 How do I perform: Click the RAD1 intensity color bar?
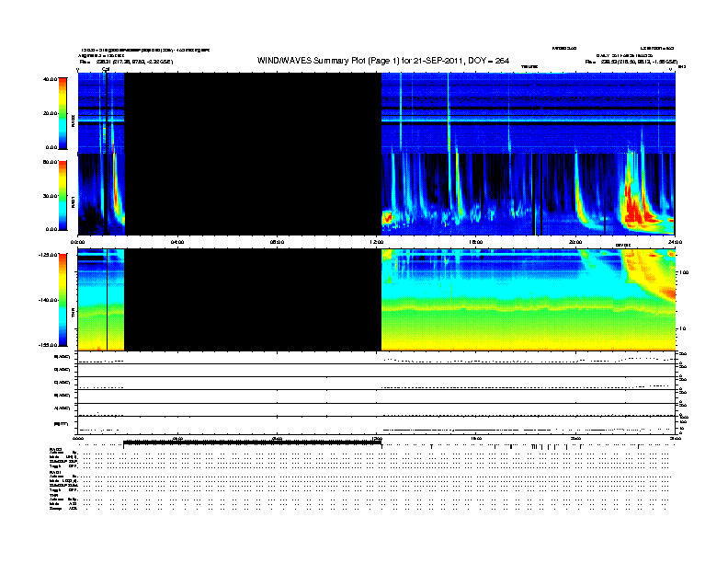coord(63,196)
